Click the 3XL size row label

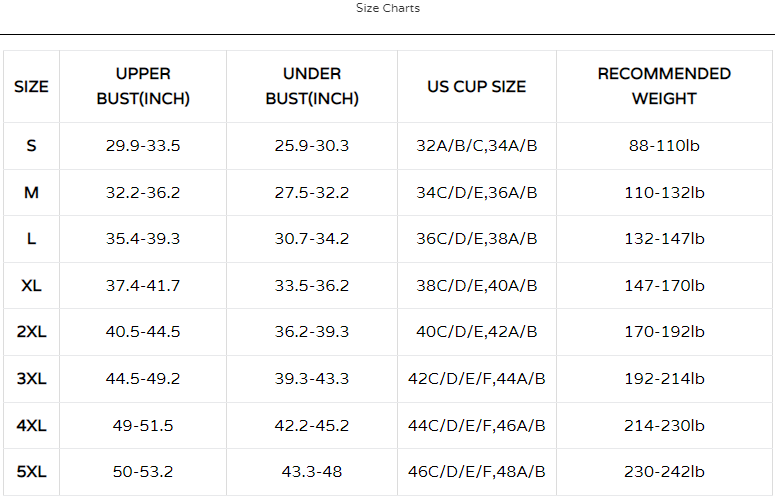[31, 378]
